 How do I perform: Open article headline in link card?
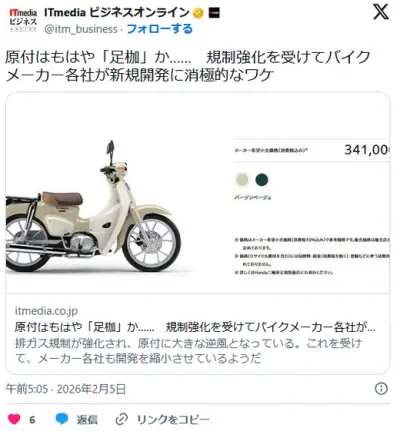pyautogui.click(x=195, y=327)
